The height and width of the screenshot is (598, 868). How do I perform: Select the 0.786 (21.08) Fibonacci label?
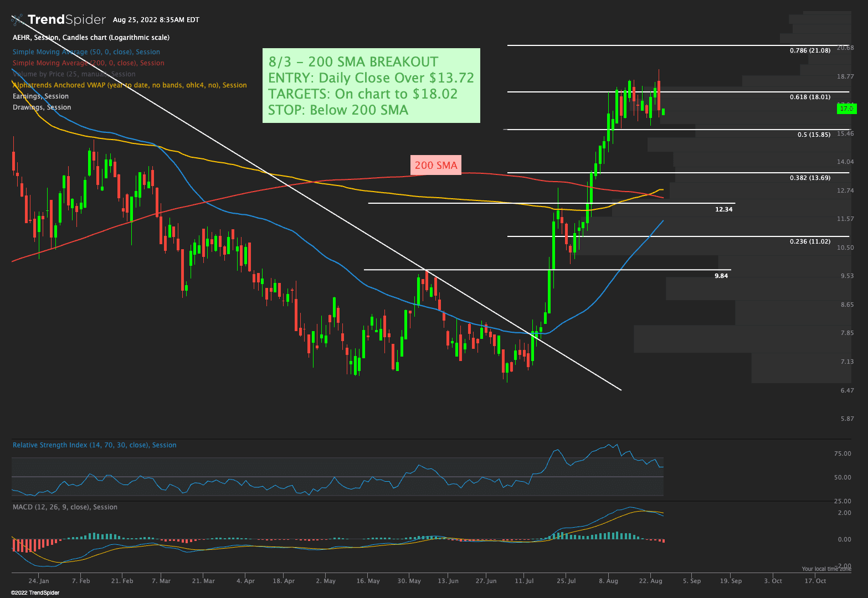tap(810, 50)
